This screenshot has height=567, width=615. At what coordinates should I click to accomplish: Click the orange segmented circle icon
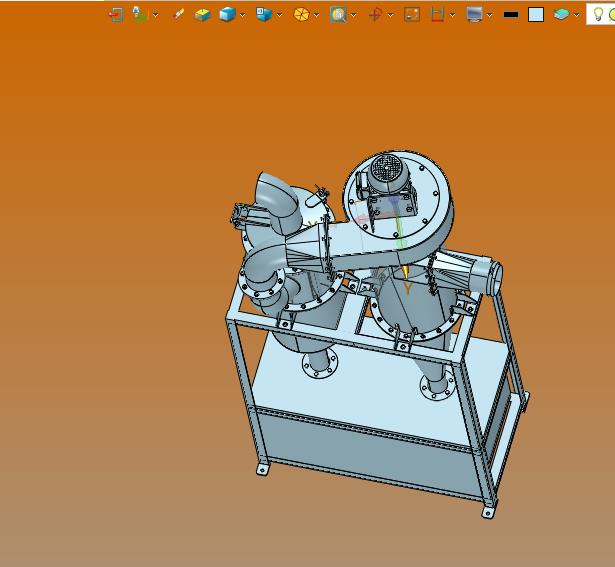point(301,15)
